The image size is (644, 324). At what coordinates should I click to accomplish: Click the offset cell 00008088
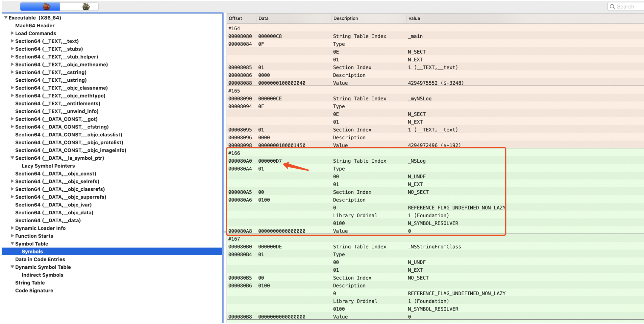240,83
